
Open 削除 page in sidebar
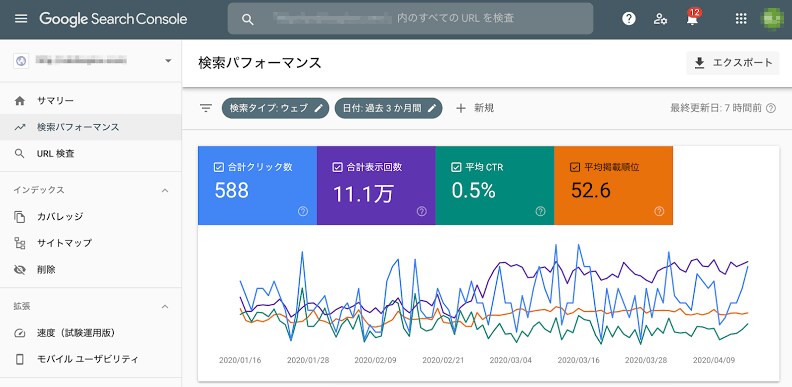90,270
